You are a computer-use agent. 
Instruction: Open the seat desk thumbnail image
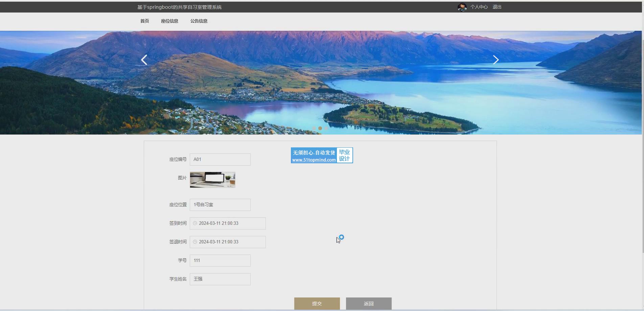212,180
